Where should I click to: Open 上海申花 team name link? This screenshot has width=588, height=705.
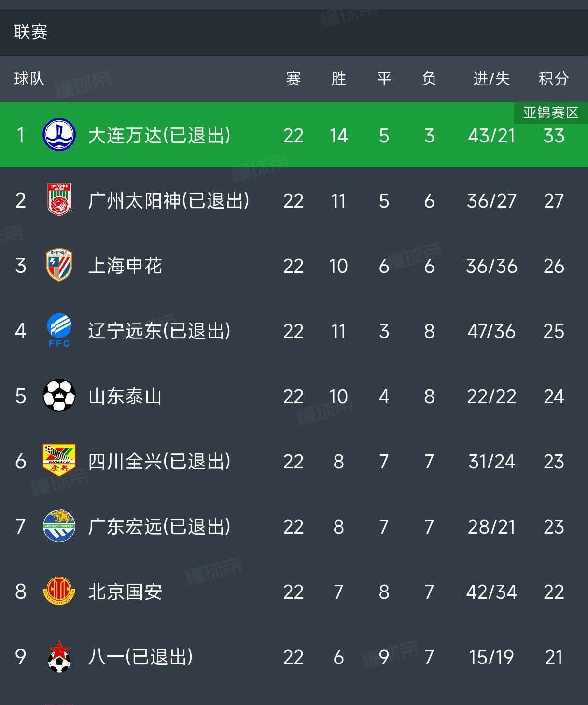click(125, 266)
